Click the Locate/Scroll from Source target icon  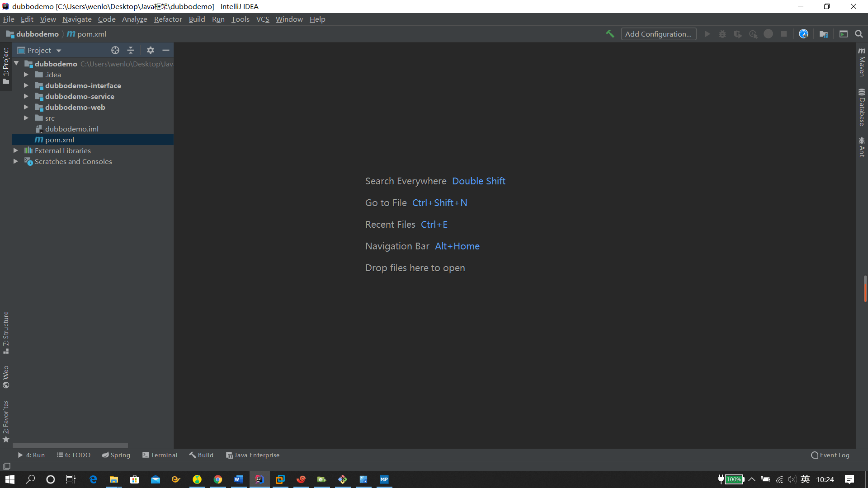click(x=115, y=50)
